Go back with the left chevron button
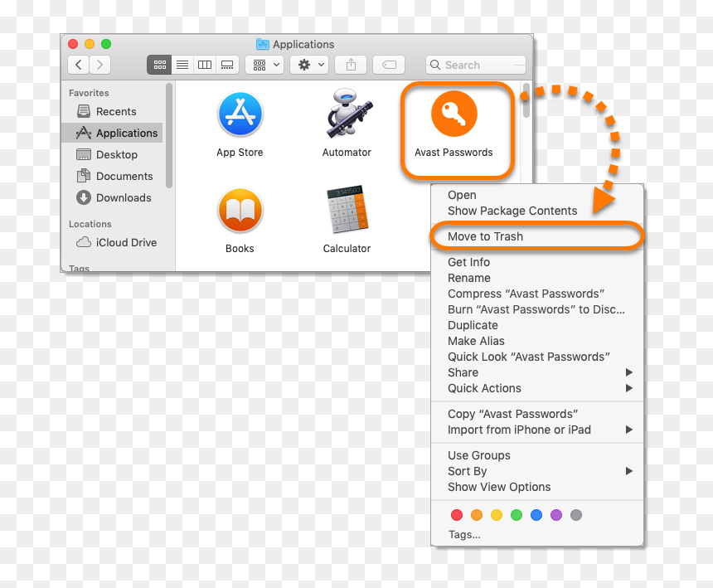The width and height of the screenshot is (713, 588). (78, 65)
